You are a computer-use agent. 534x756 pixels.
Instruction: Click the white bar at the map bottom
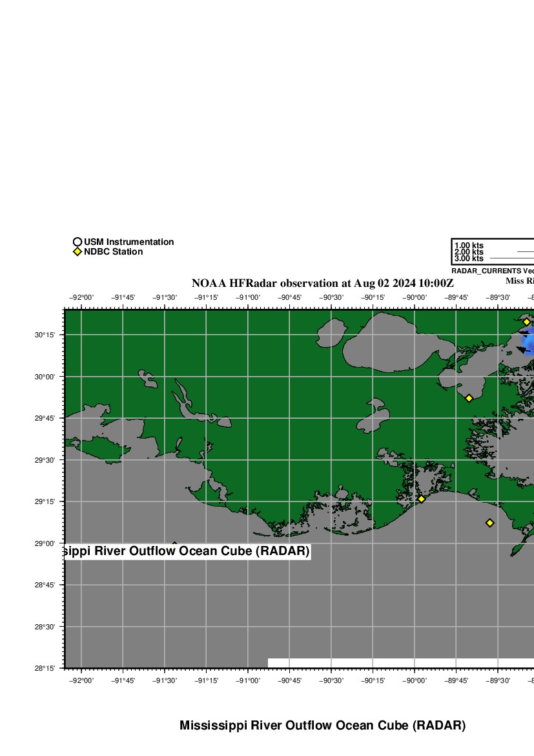tap(400, 663)
